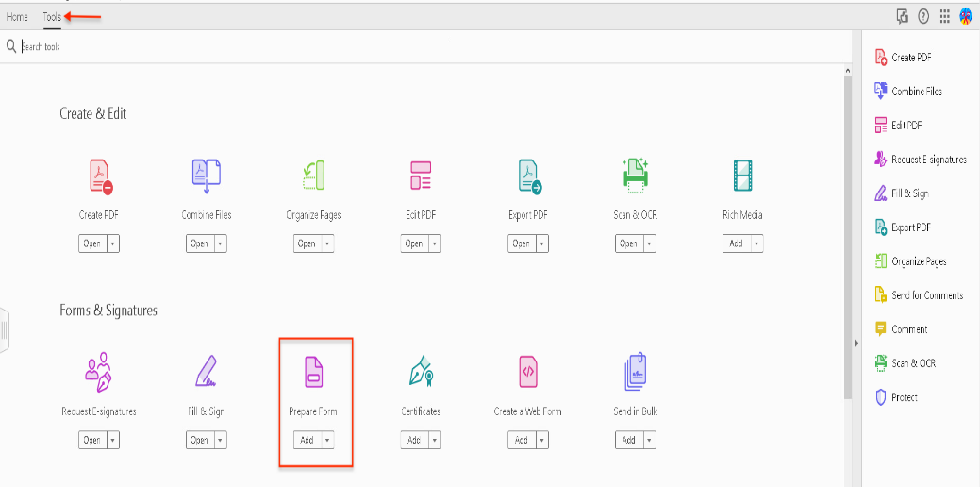Click the Send in Bulk icon
The width and height of the screenshot is (980, 487).
(x=635, y=372)
